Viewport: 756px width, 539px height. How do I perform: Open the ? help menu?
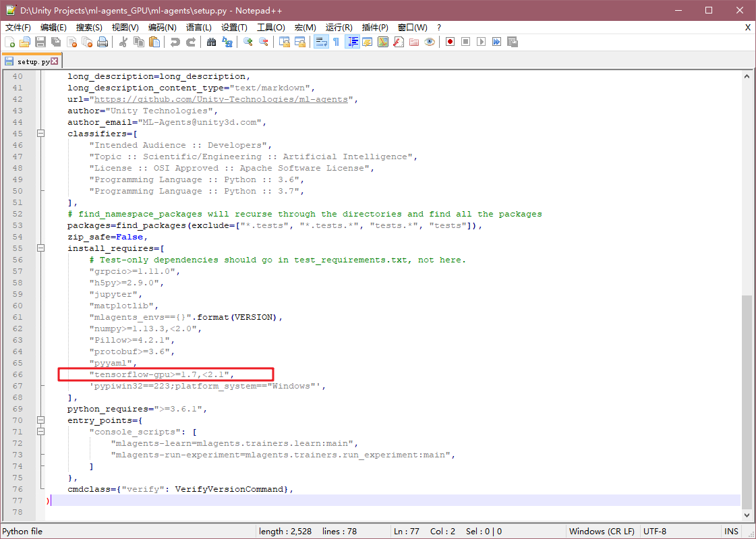tap(439, 28)
